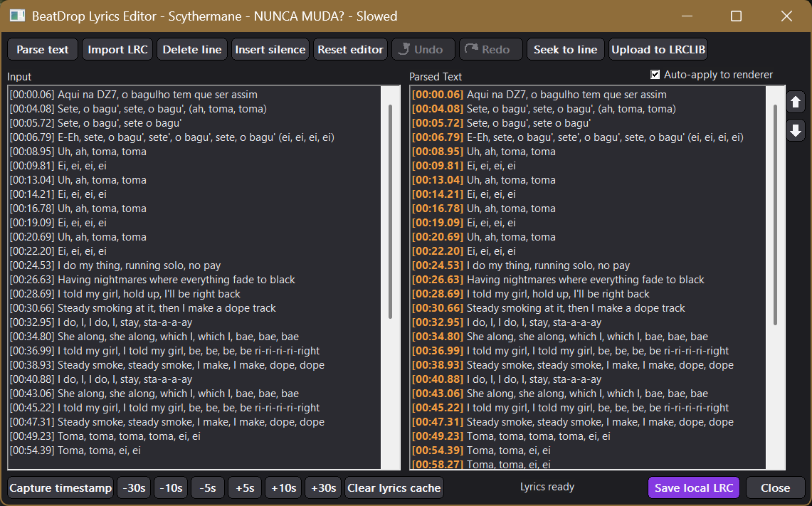
Task: Shift timing by +5s
Action: [x=245, y=488]
